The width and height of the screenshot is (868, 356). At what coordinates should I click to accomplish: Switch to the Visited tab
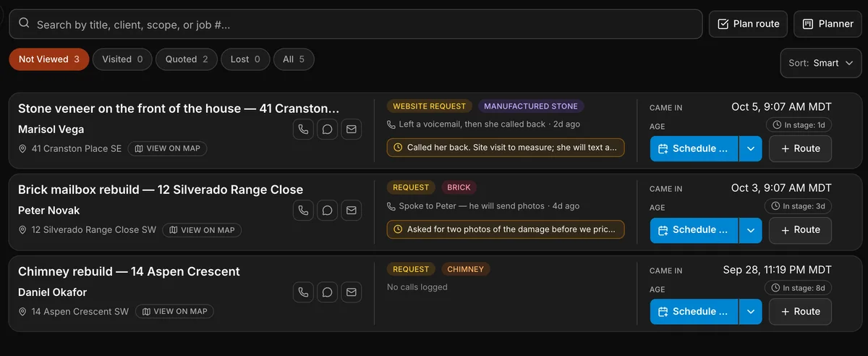pos(122,59)
